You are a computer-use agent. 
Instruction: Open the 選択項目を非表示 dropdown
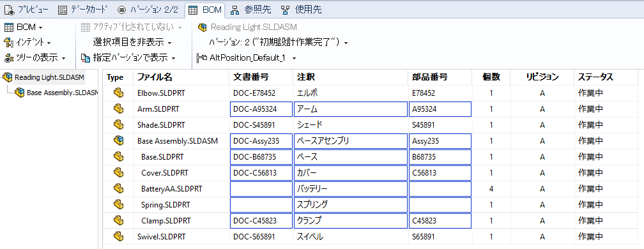tap(132, 42)
